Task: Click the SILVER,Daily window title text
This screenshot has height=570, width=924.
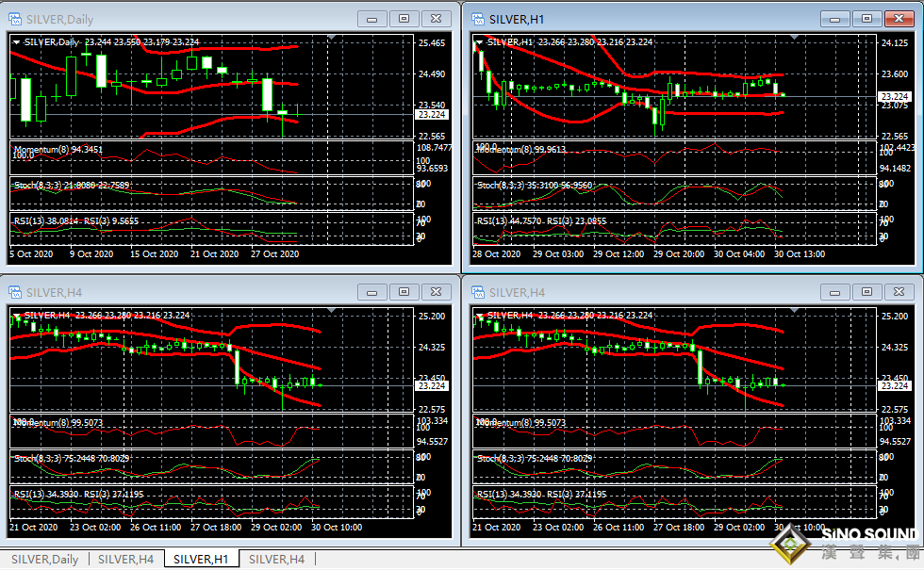Action: pos(59,20)
